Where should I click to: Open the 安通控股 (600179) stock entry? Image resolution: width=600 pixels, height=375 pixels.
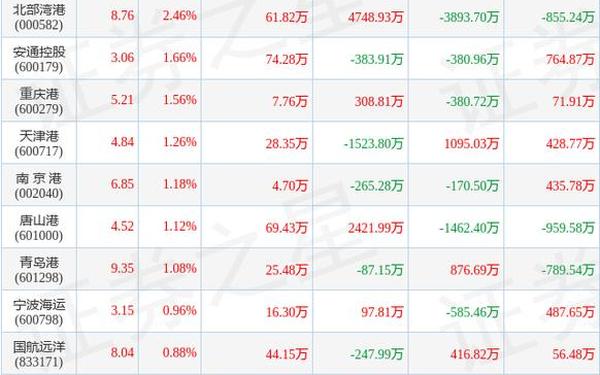(x=39, y=59)
